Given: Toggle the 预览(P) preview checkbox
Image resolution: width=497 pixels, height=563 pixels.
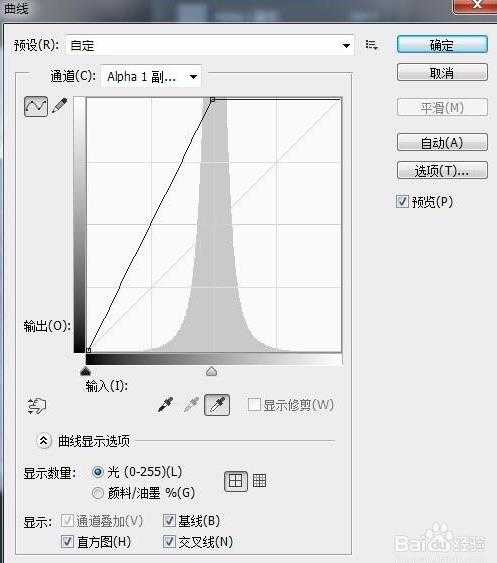Looking at the screenshot, I should tap(402, 201).
